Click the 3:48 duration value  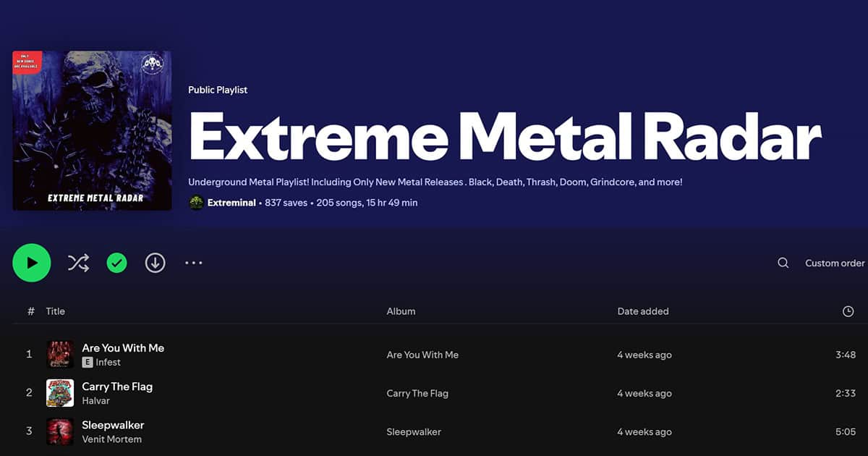coord(846,355)
